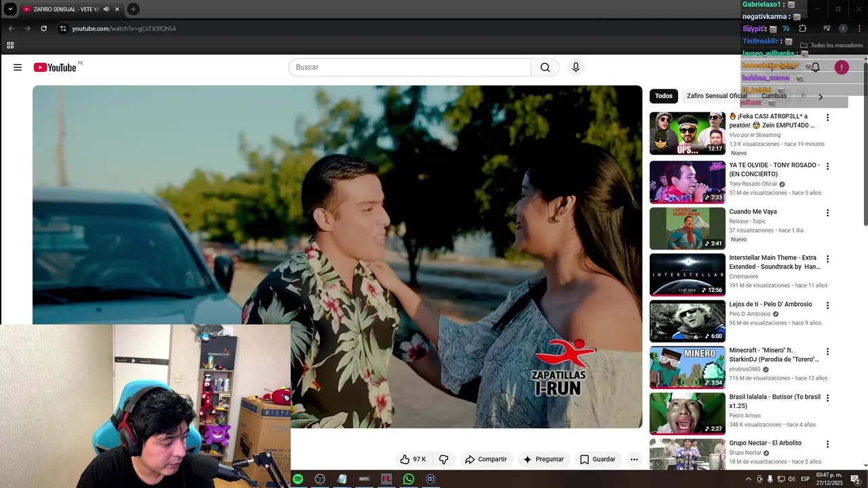Open options for Minecraft Minero video
Screen dimensions: 868x488
click(827, 352)
